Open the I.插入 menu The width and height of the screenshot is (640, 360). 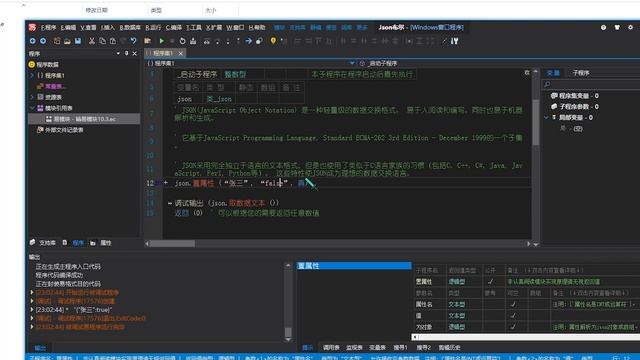pyautogui.click(x=108, y=27)
